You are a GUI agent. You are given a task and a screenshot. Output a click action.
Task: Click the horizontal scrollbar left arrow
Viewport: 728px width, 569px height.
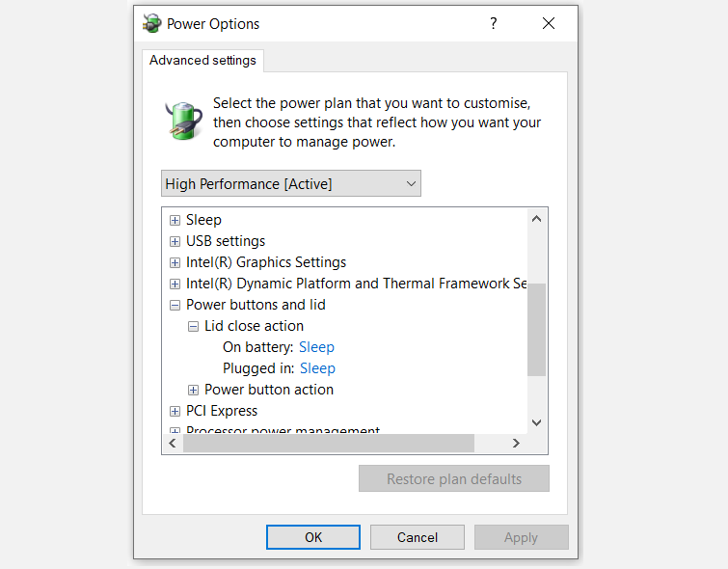(x=173, y=443)
